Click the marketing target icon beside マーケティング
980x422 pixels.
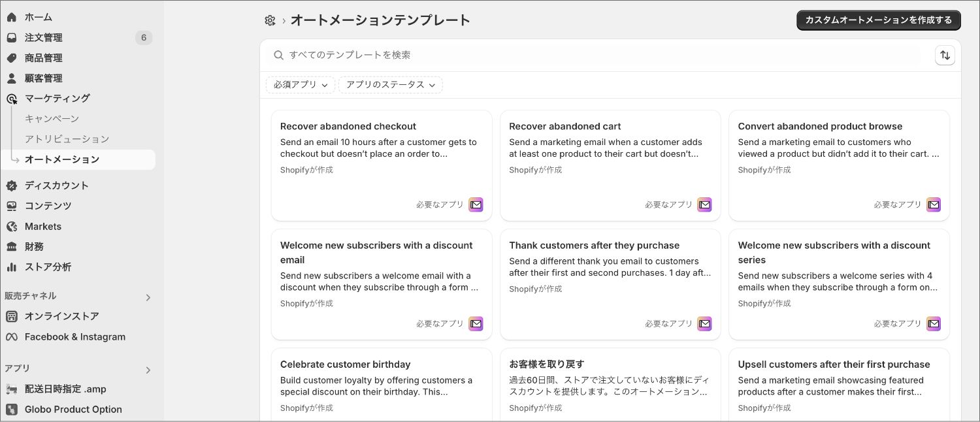coord(11,99)
